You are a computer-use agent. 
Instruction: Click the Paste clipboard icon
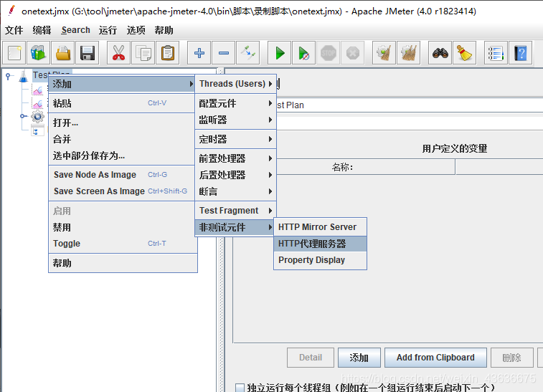[168, 53]
